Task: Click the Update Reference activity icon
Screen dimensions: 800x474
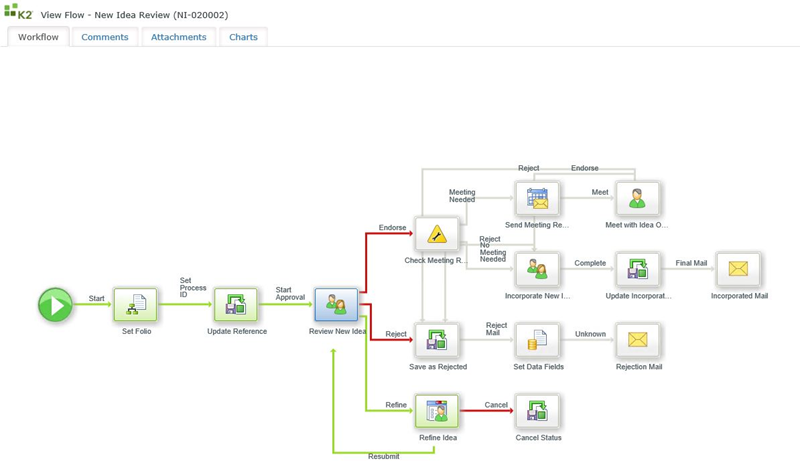Action: point(236,304)
